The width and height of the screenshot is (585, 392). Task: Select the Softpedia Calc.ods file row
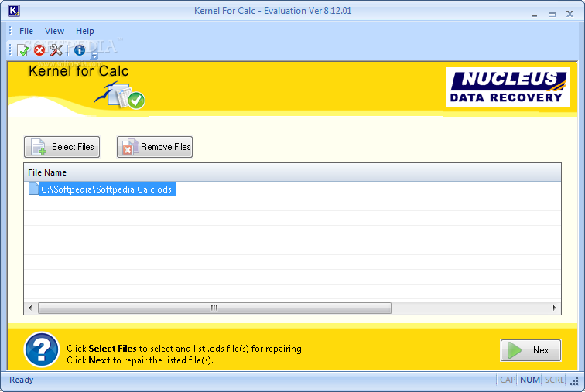click(292, 189)
